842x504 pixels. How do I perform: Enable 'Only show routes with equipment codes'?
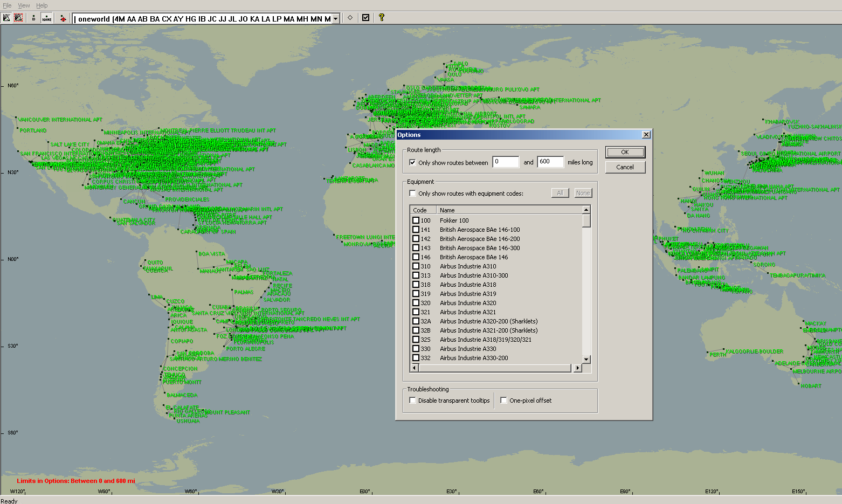point(412,194)
